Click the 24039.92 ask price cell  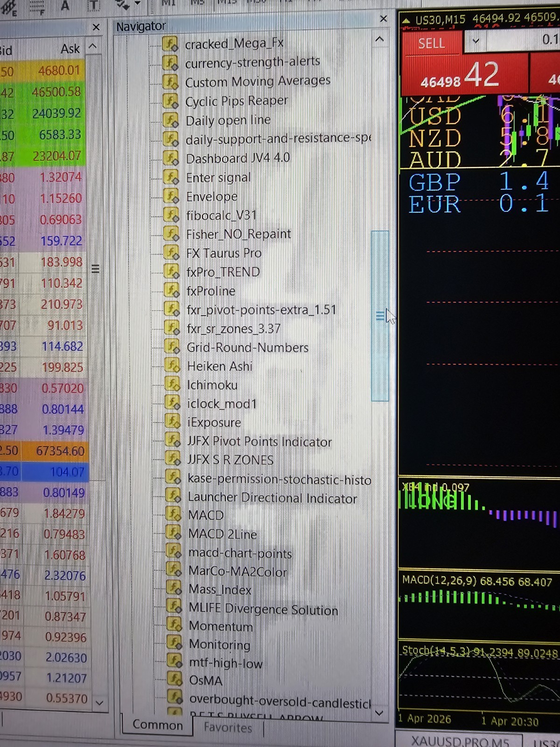coord(56,113)
